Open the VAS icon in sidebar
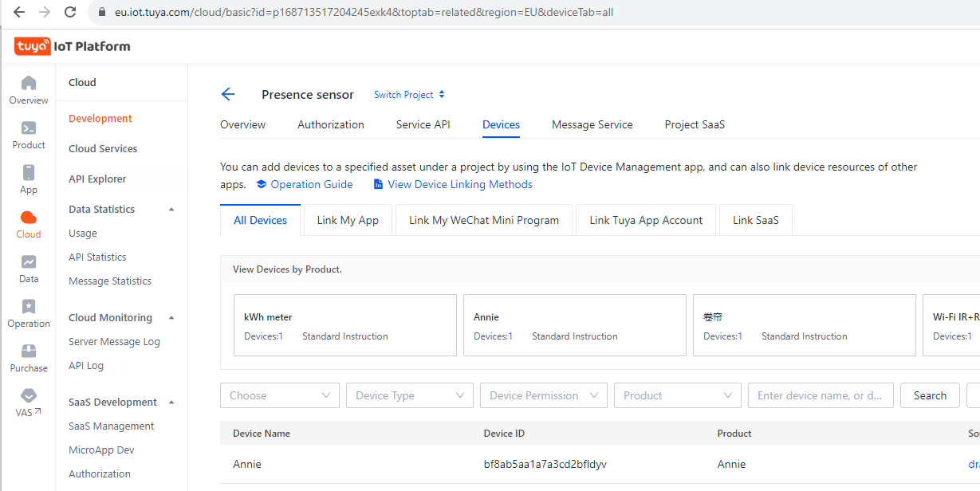 (x=29, y=395)
